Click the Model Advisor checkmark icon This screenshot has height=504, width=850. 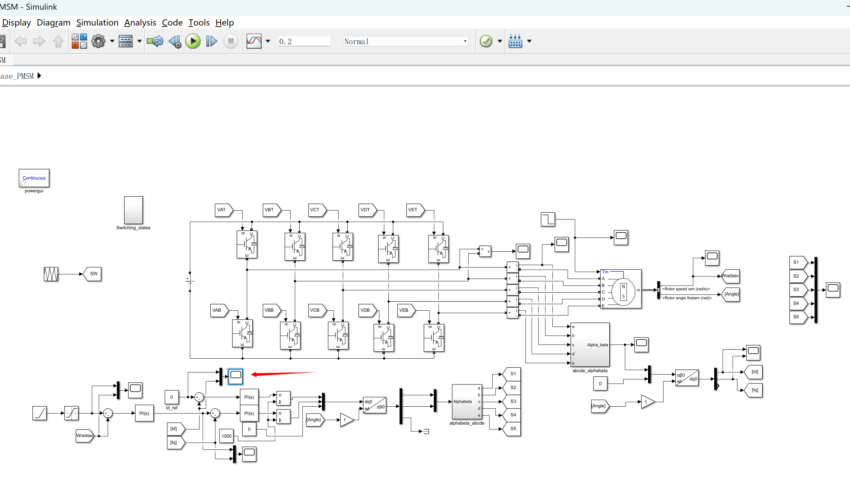tap(486, 41)
